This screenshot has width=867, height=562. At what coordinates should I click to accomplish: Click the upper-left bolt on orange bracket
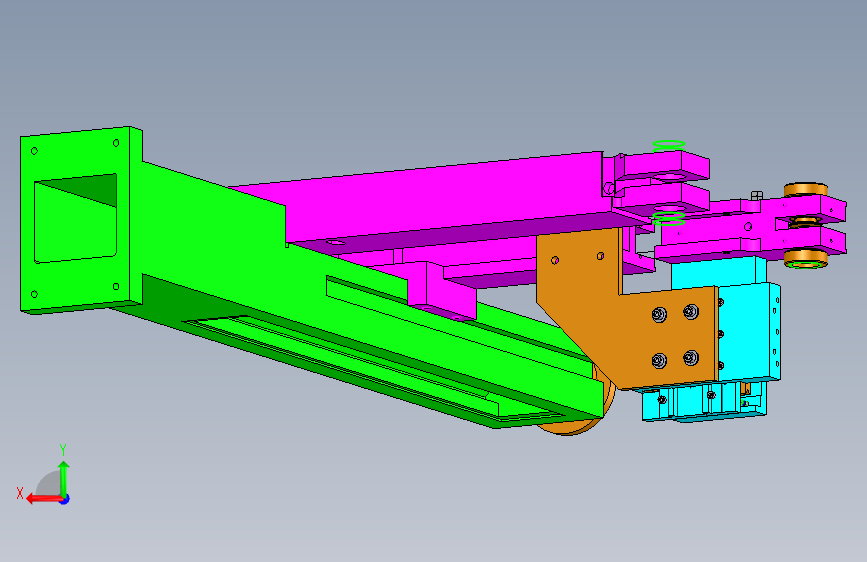click(659, 315)
